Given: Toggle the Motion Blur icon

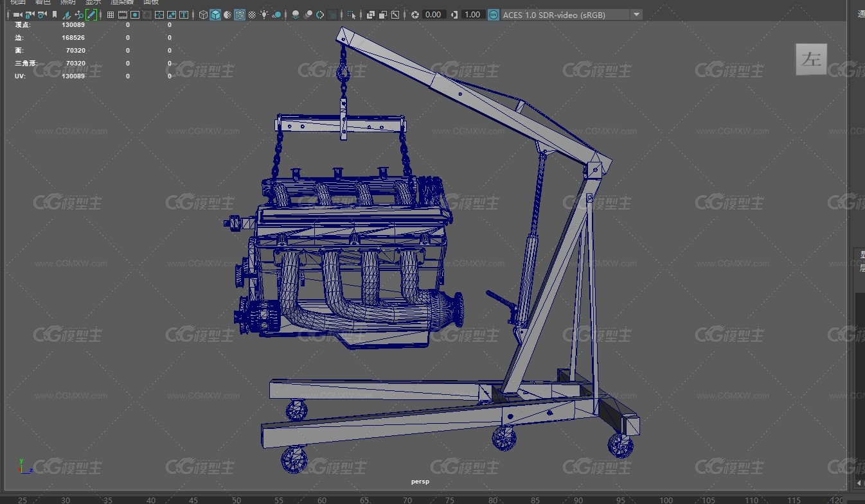Looking at the screenshot, I should coord(308,14).
